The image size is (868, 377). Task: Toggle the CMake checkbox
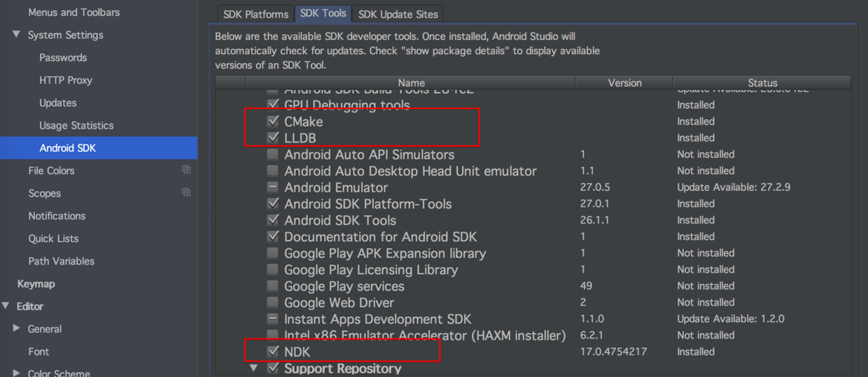tap(273, 122)
